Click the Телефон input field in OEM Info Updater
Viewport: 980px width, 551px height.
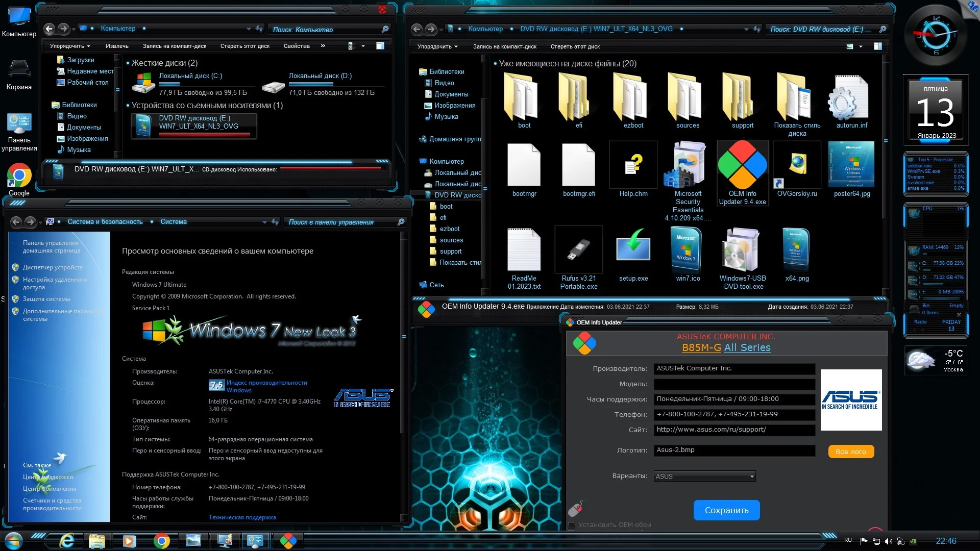tap(734, 414)
